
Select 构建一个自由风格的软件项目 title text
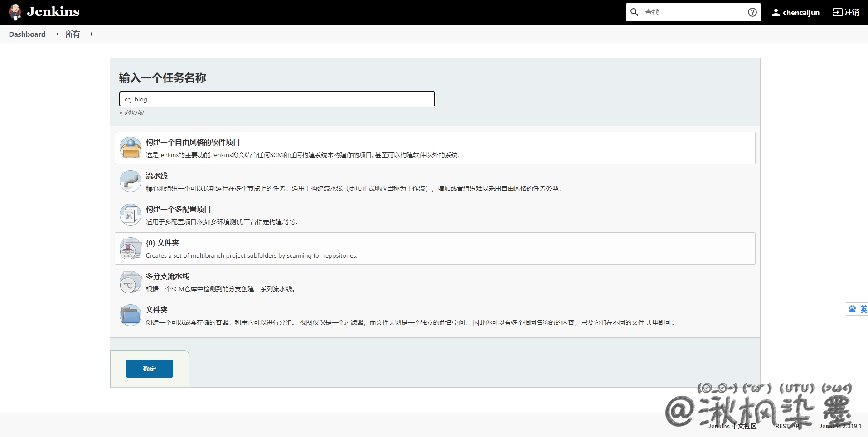pyautogui.click(x=193, y=142)
